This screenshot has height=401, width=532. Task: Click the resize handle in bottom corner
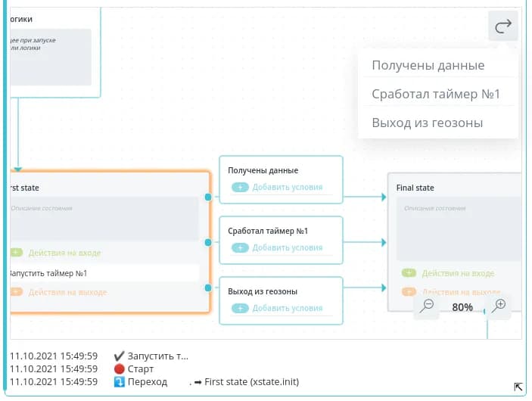click(x=518, y=387)
